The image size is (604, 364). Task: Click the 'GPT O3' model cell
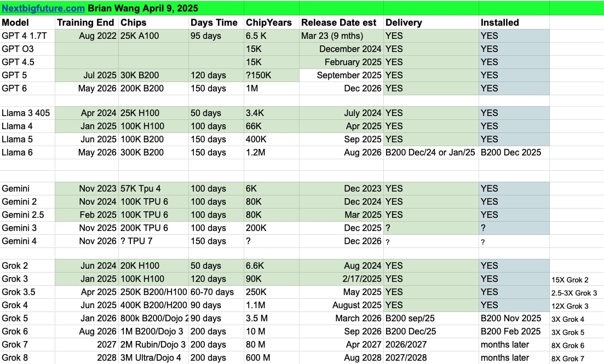pos(28,49)
